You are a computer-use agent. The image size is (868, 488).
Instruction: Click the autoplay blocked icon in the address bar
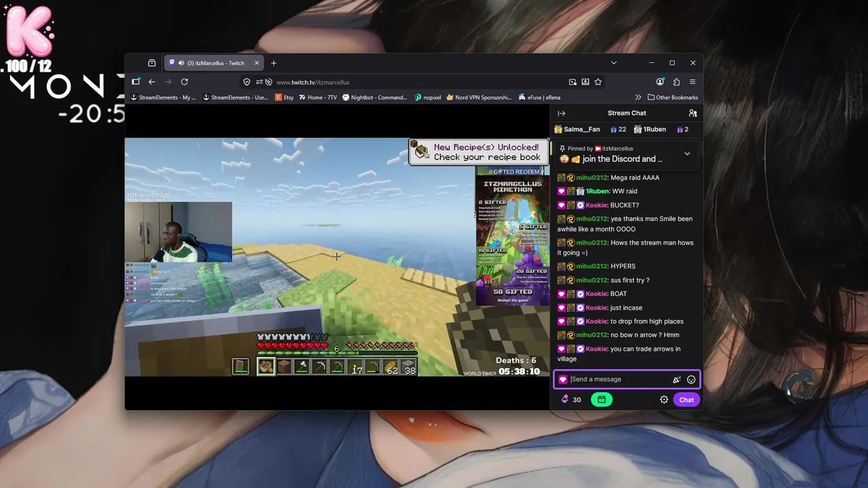click(269, 82)
